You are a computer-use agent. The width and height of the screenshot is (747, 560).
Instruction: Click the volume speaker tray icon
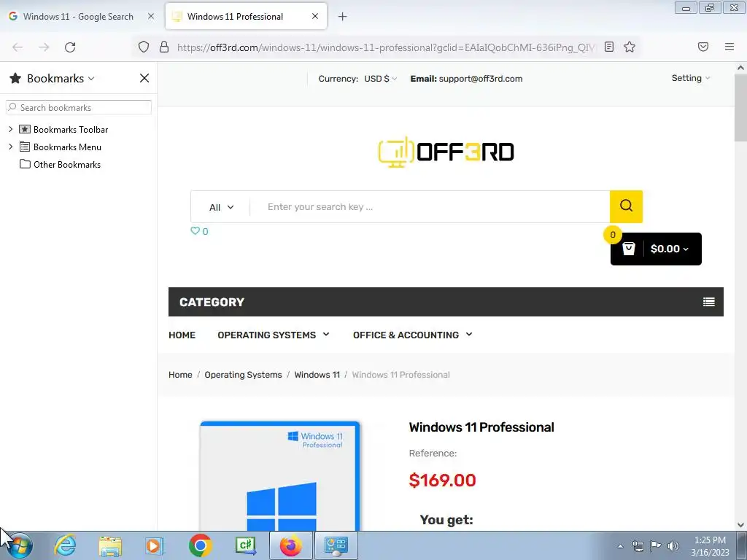point(673,545)
